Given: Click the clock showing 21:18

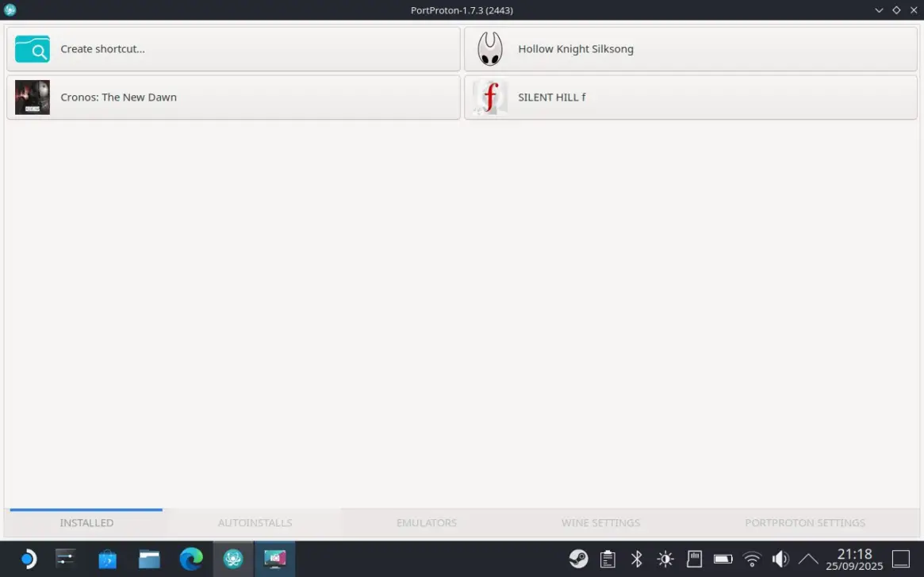Looking at the screenshot, I should [854, 560].
